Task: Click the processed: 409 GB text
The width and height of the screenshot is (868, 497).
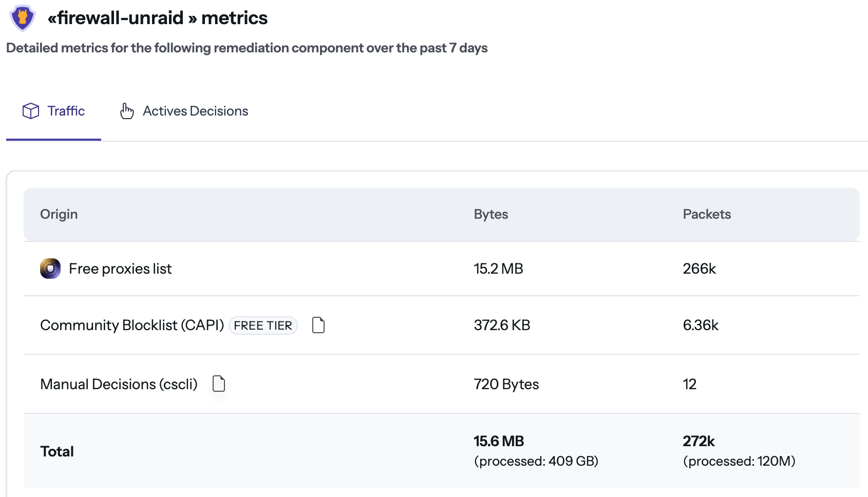Action: pyautogui.click(x=536, y=461)
